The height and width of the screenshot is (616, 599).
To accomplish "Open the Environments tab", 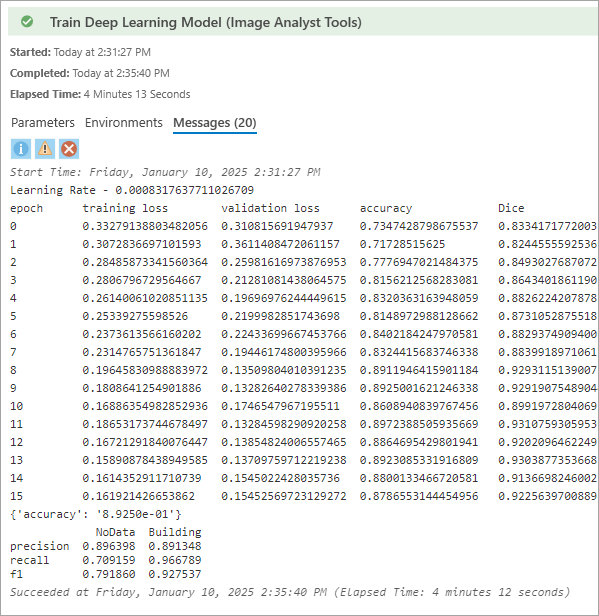I will coord(124,123).
